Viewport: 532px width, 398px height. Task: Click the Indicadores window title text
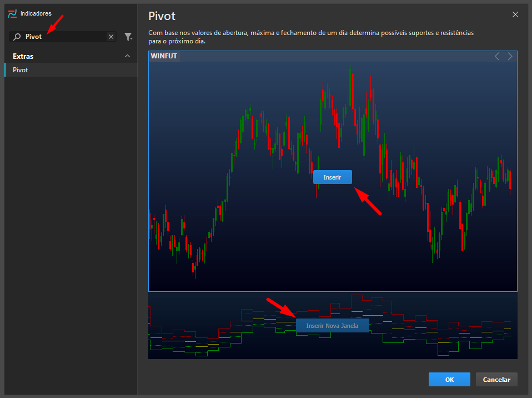[36, 13]
